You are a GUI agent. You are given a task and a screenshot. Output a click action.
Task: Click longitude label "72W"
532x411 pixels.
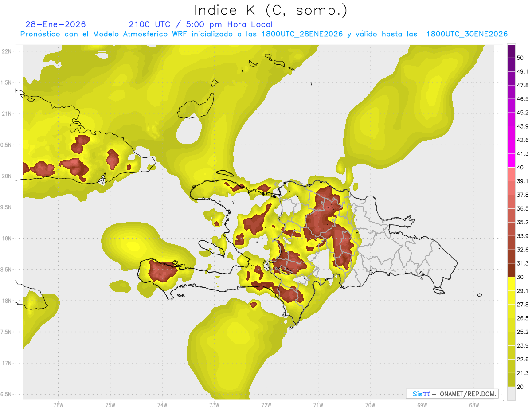click(266, 405)
